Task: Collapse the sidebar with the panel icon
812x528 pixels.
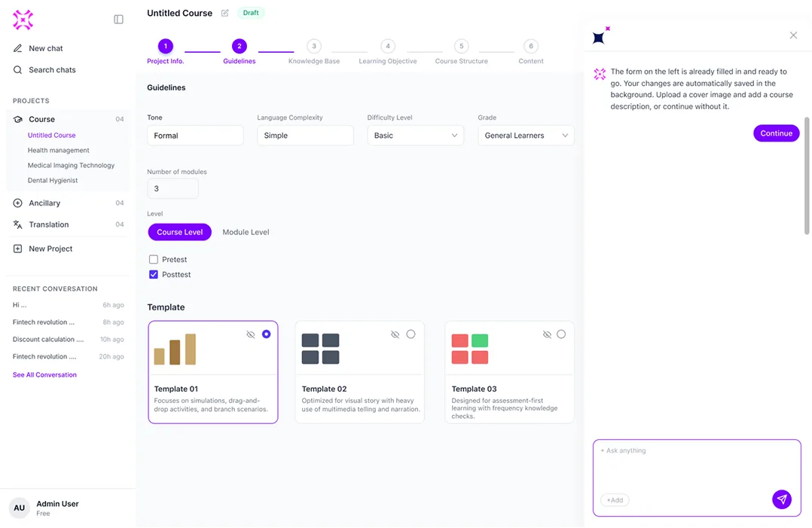Action: pos(118,20)
